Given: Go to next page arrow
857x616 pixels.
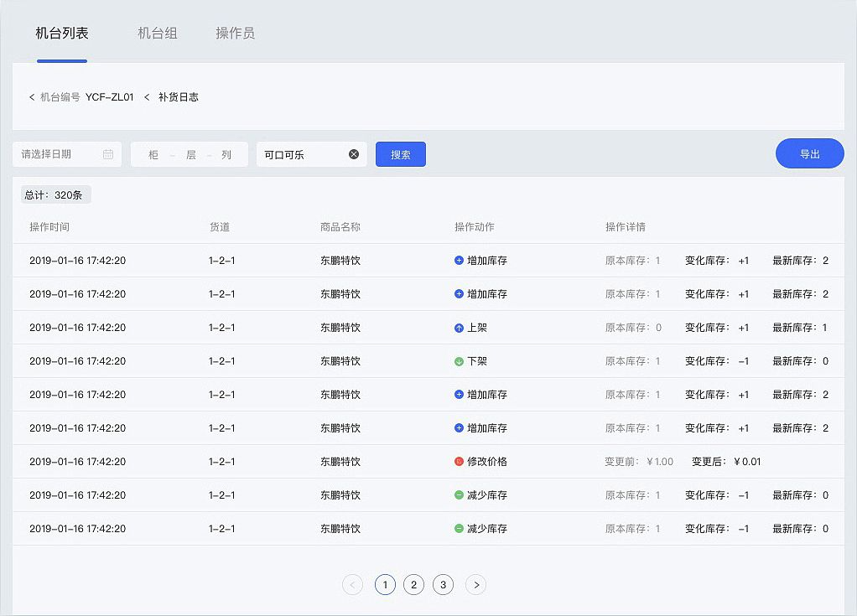Looking at the screenshot, I should (476, 585).
